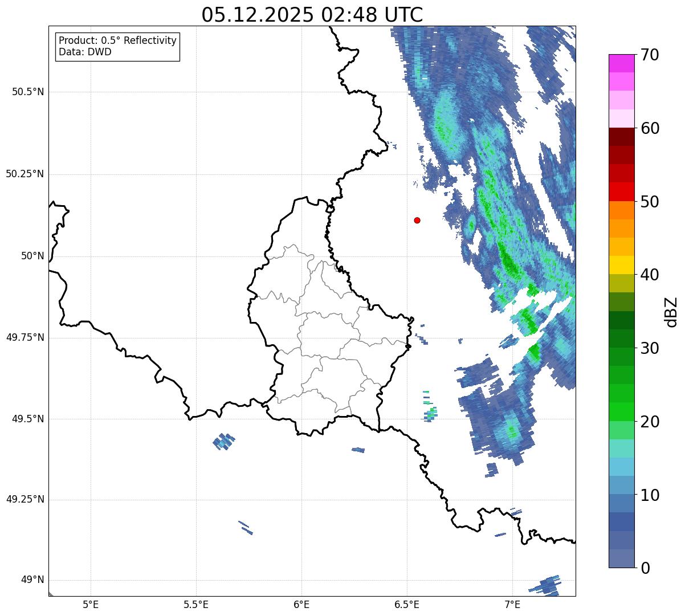The height and width of the screenshot is (616, 685).
Task: Pick the dark maroon swatch below 60
Action: (622, 137)
